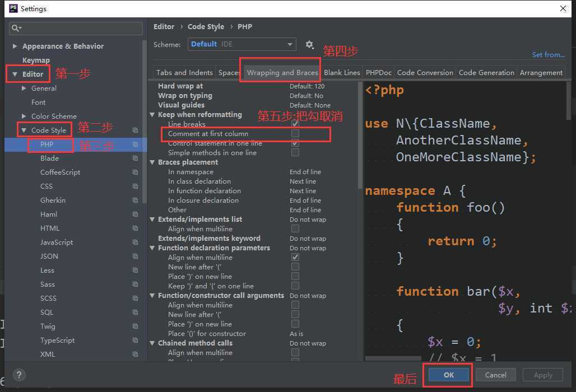This screenshot has width=576, height=392.
Task: Click the copy icon beside Less
Action: pos(135,270)
